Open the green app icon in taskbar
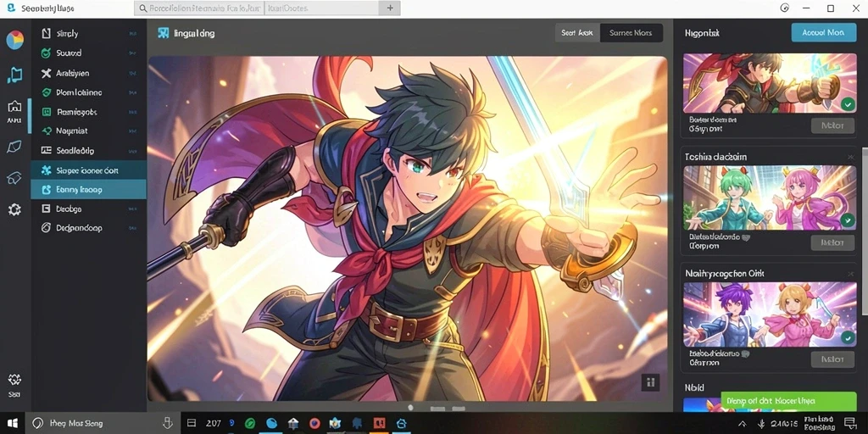The width and height of the screenshot is (868, 434). pyautogui.click(x=251, y=424)
